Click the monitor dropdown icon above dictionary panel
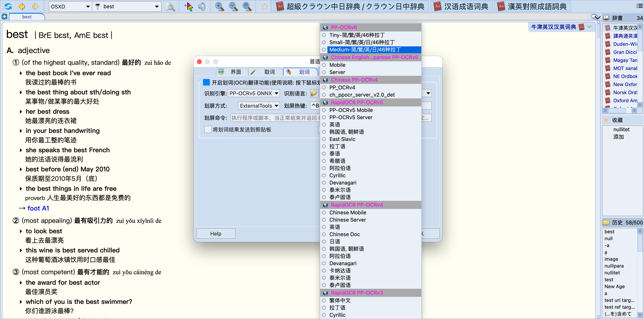The image size is (644, 319). click(595, 17)
